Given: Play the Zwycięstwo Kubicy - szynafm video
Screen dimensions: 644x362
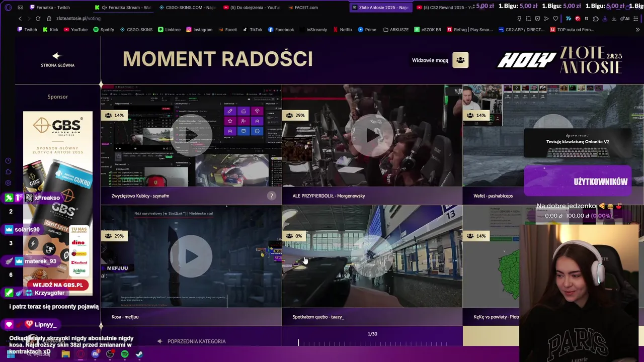Looking at the screenshot, I should (x=191, y=135).
